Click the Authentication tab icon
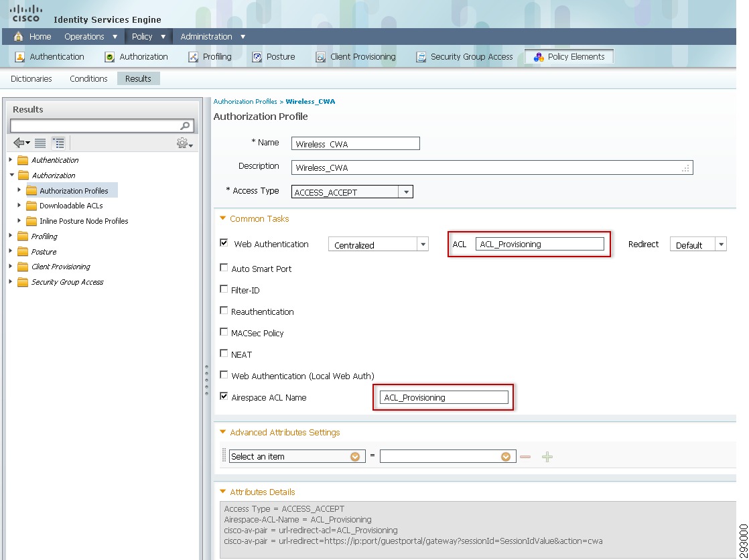 [19, 57]
